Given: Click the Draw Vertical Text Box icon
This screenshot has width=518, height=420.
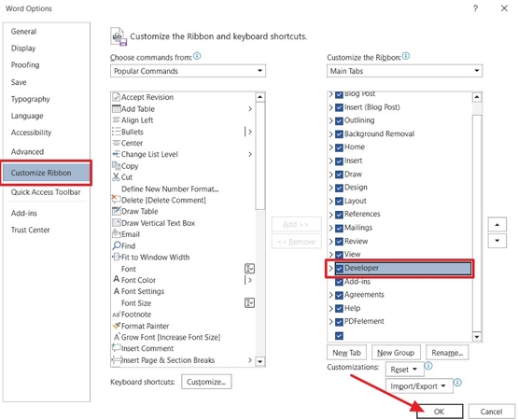Looking at the screenshot, I should [x=117, y=222].
